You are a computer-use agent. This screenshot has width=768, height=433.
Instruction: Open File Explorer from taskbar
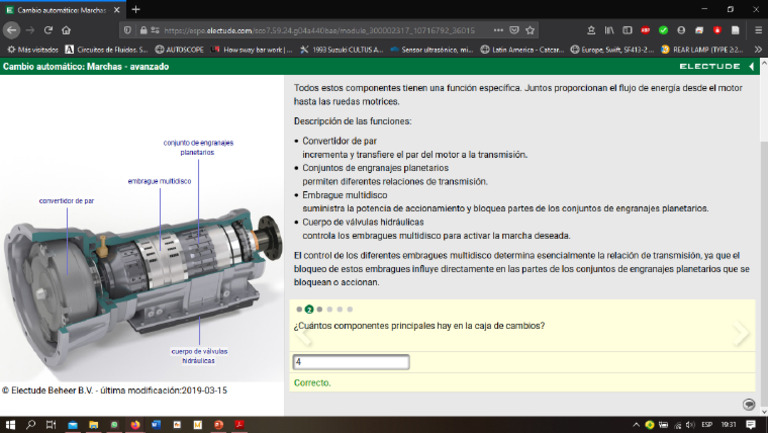94,425
